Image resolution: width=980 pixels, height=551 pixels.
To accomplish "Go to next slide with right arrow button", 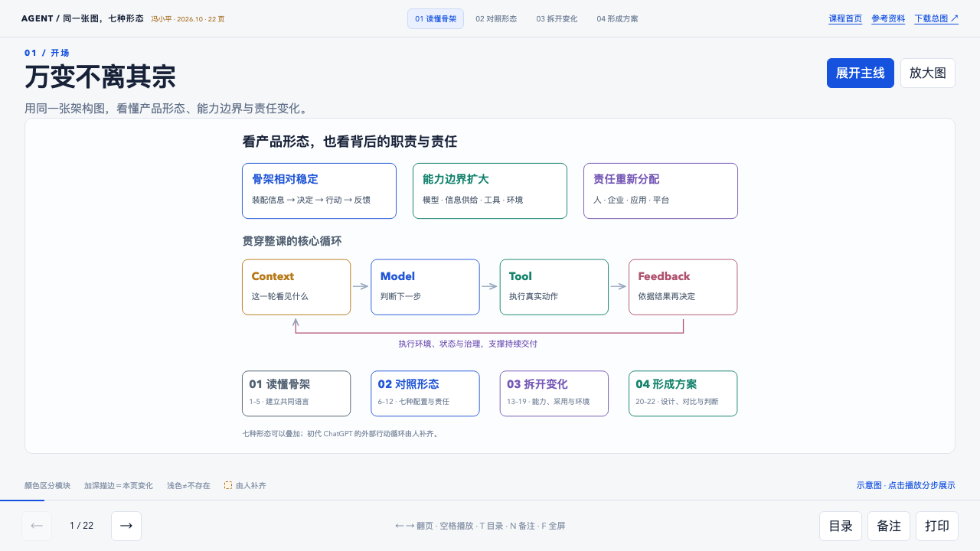I will point(126,526).
